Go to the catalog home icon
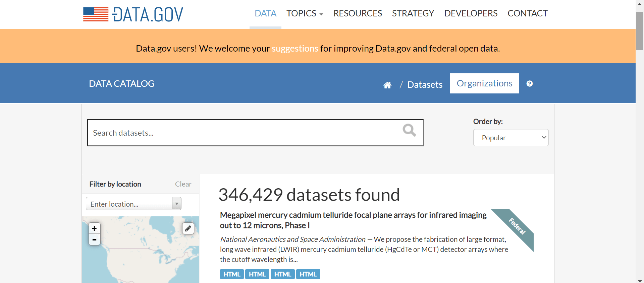 pos(387,85)
